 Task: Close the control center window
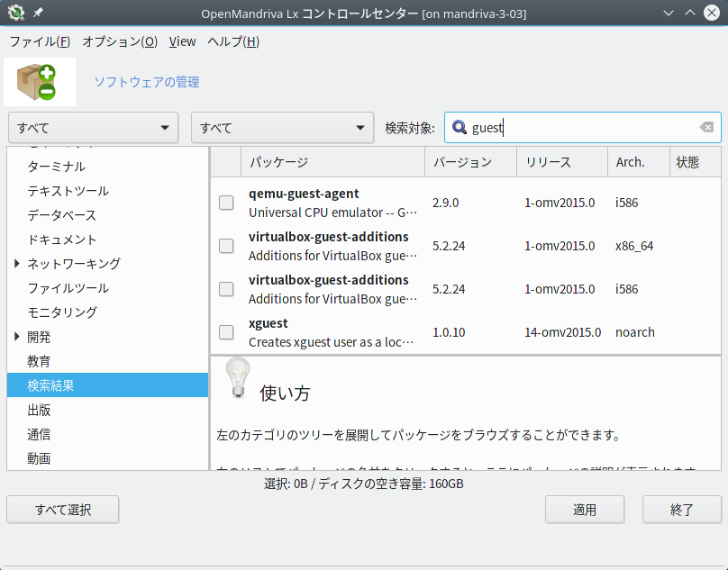711,13
